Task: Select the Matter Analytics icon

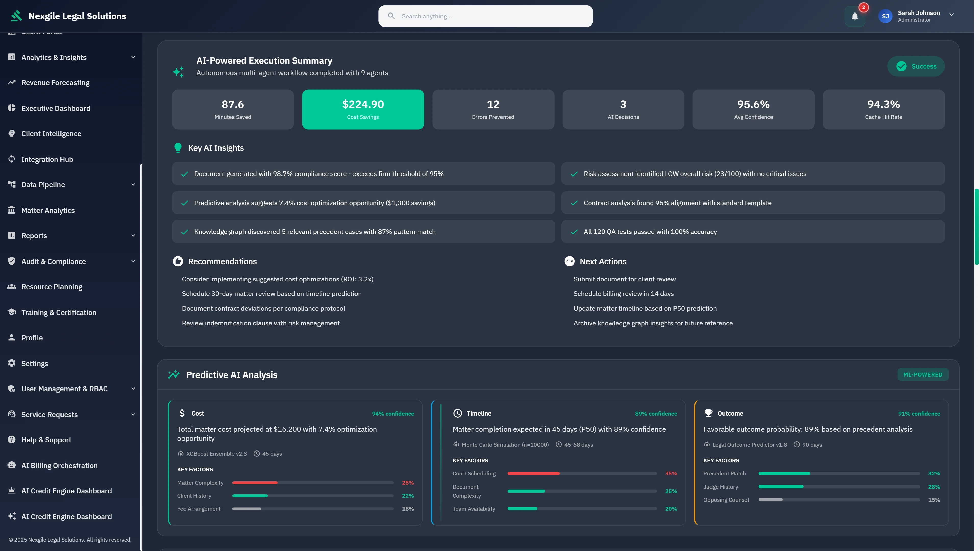Action: coord(11,210)
